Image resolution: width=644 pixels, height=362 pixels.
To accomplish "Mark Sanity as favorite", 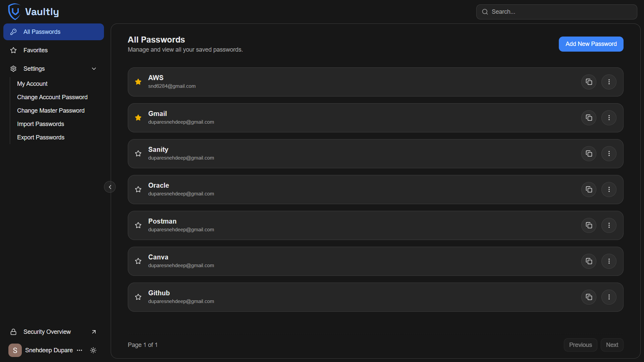I will 138,154.
